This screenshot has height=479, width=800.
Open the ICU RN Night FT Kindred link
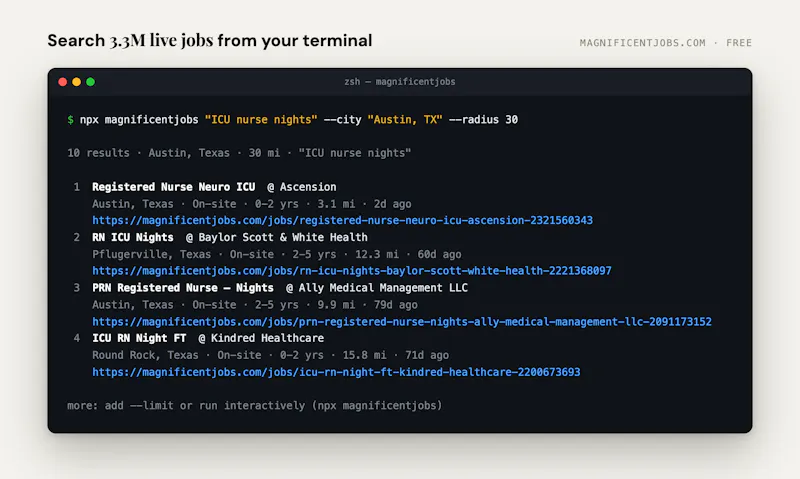[336, 372]
